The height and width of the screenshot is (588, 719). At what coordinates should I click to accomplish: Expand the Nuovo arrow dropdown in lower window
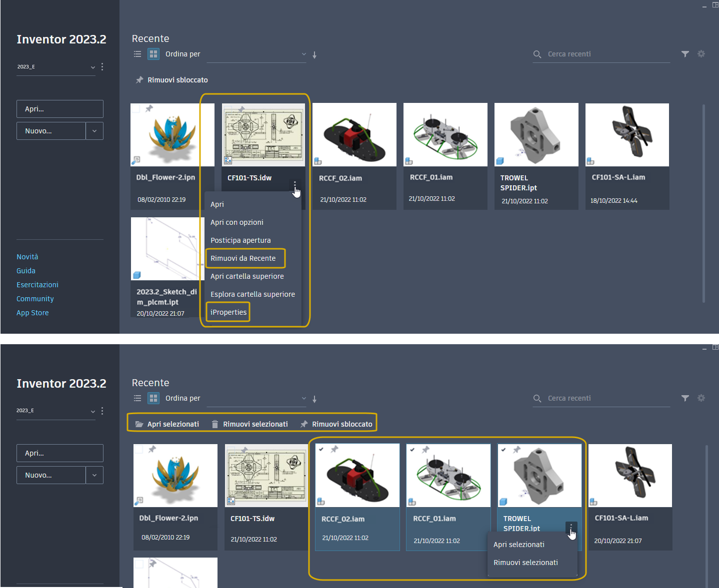click(x=94, y=475)
